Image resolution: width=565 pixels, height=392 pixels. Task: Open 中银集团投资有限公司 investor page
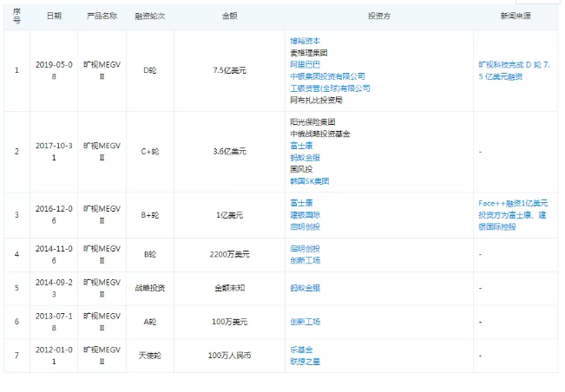tap(327, 76)
